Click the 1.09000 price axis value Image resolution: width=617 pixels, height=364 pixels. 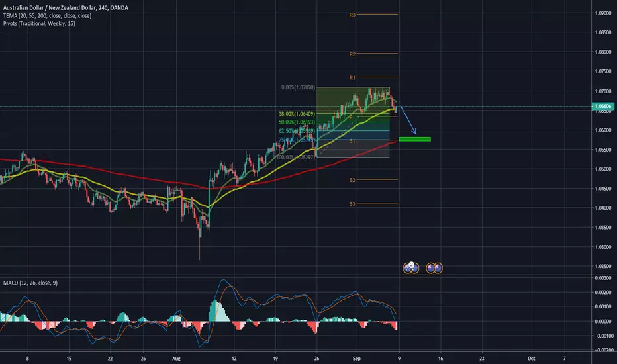coord(603,13)
